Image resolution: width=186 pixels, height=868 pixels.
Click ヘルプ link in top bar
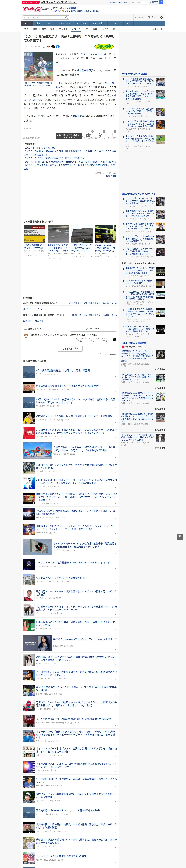(x=127, y=2)
